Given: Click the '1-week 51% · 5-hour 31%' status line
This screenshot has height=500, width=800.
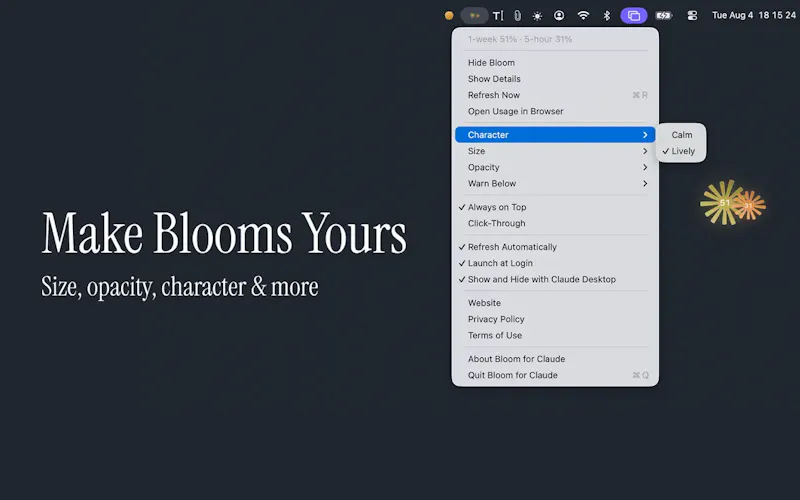Looking at the screenshot, I should 520,39.
